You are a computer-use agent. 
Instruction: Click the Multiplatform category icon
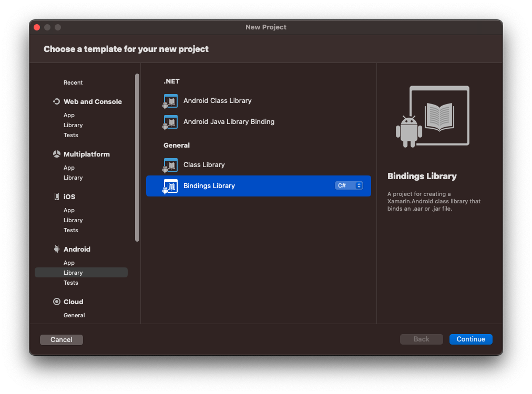click(x=57, y=154)
